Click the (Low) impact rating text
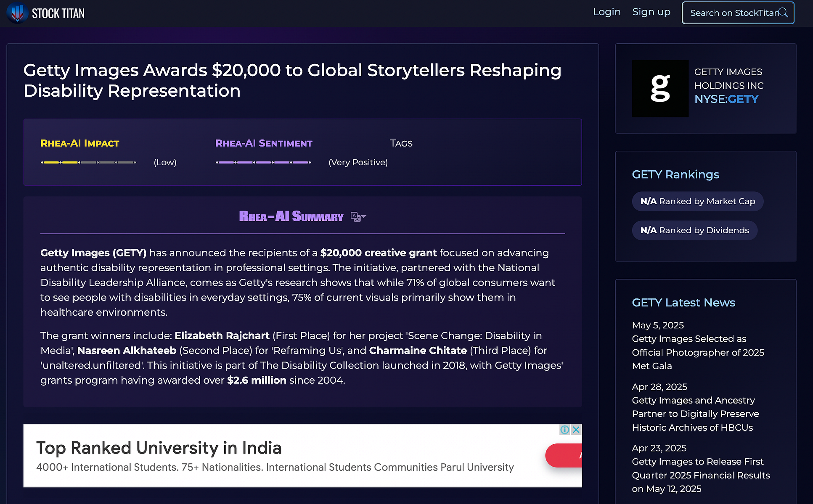 tap(165, 162)
